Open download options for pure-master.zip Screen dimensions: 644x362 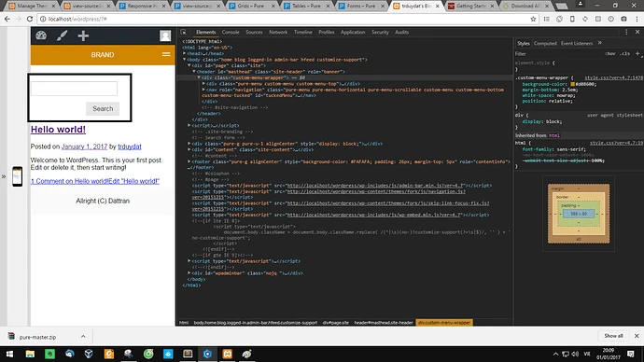tap(83, 337)
